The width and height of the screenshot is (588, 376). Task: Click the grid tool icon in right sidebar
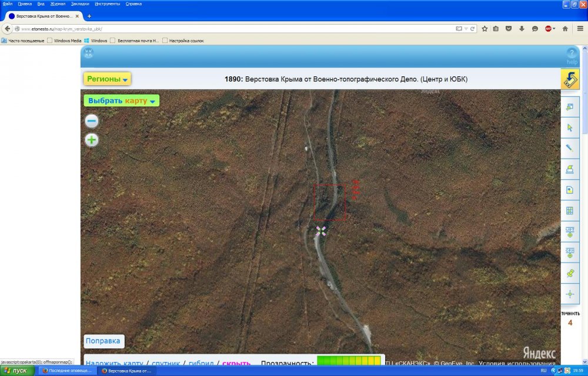pyautogui.click(x=569, y=211)
